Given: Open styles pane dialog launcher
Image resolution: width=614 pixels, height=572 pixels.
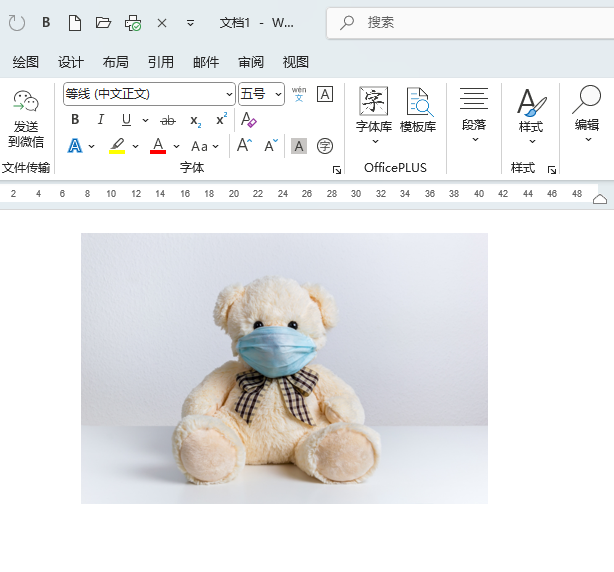Looking at the screenshot, I should pos(552,170).
